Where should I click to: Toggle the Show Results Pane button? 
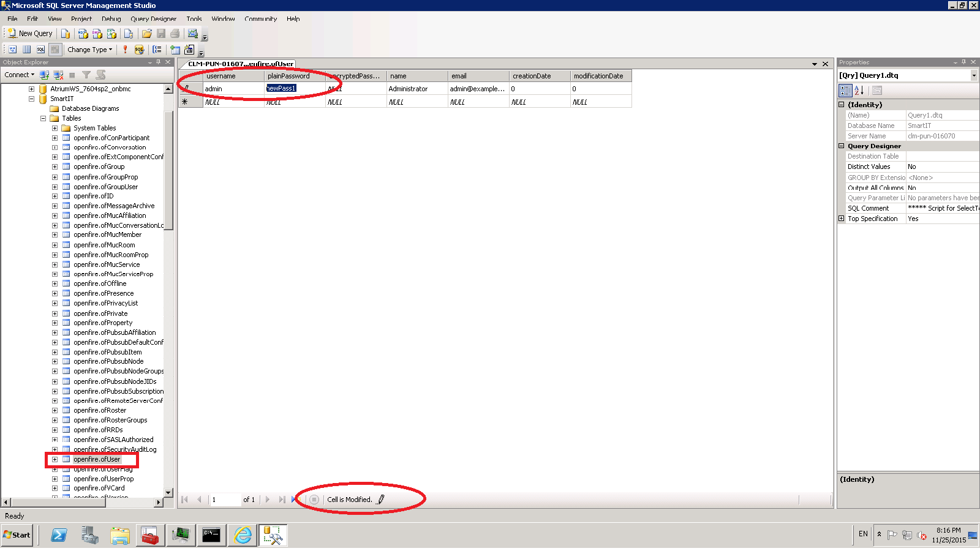pos(55,50)
